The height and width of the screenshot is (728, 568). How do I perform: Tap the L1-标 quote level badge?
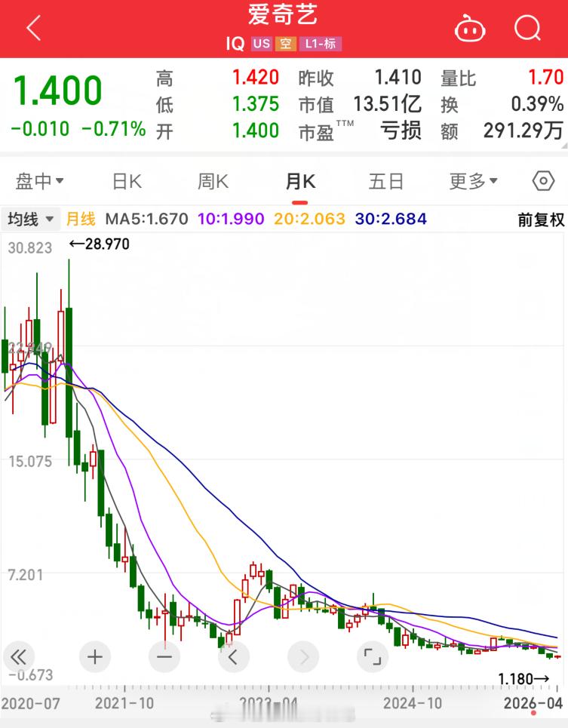click(x=321, y=44)
